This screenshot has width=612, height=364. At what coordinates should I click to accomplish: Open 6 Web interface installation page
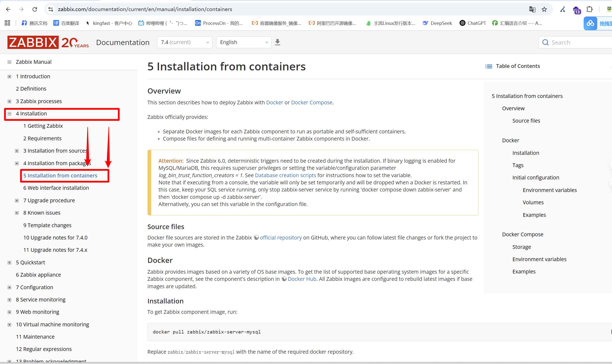click(56, 188)
